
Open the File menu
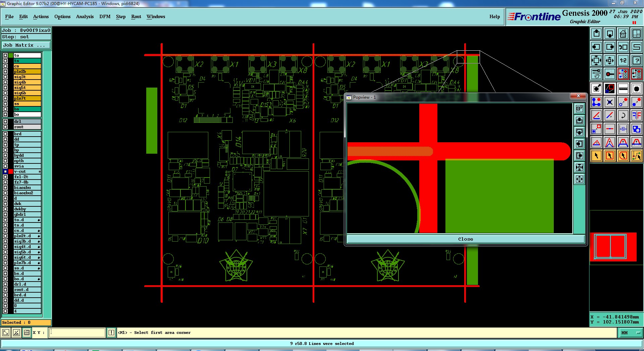(9, 16)
